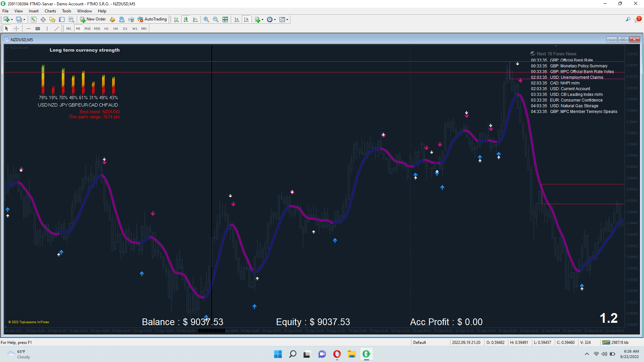Open the Charts menu
This screenshot has height=362, width=644.
[x=50, y=11]
